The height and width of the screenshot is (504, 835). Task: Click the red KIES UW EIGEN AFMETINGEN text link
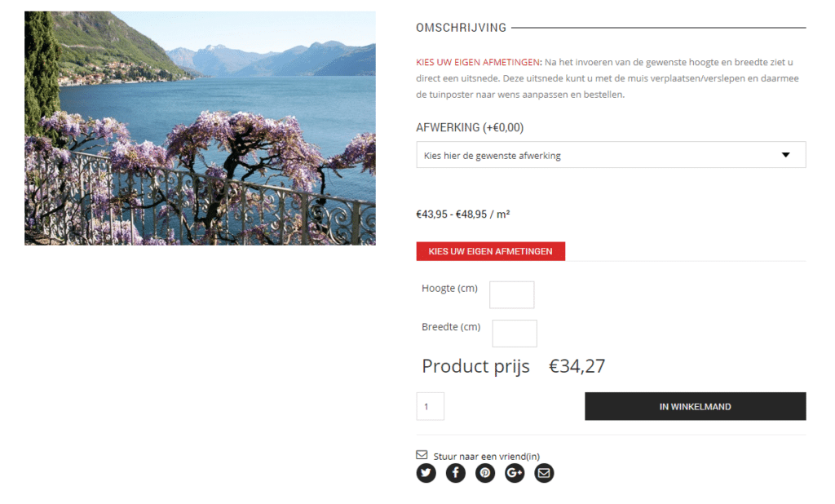tap(478, 62)
